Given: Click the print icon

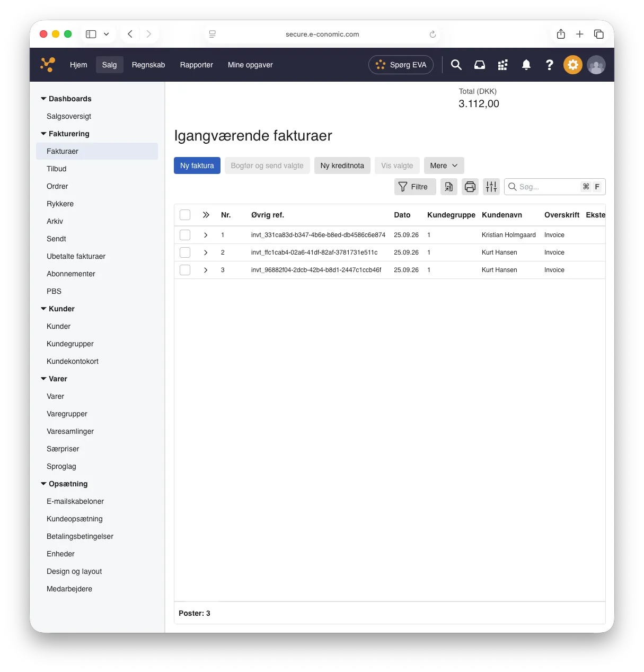Looking at the screenshot, I should [x=470, y=187].
